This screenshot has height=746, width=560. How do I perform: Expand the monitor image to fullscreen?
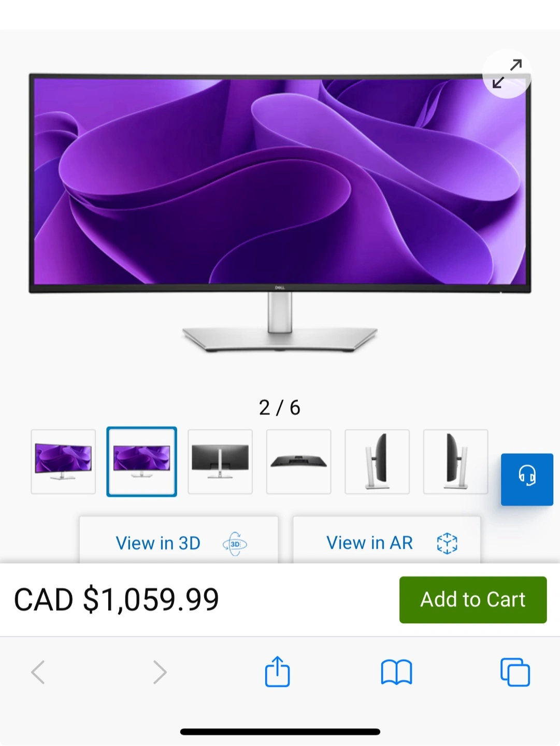tap(507, 74)
